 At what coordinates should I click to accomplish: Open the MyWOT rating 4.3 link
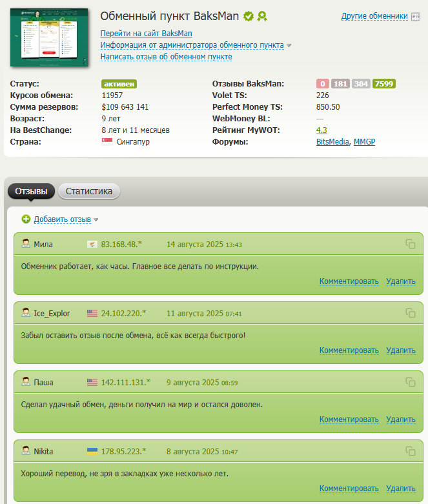tap(321, 130)
